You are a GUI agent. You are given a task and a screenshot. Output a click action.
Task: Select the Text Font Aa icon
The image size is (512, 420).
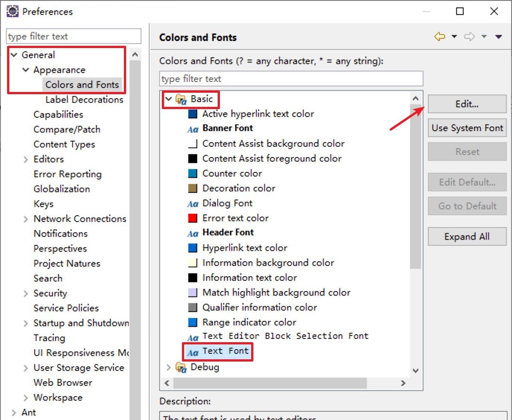click(193, 351)
